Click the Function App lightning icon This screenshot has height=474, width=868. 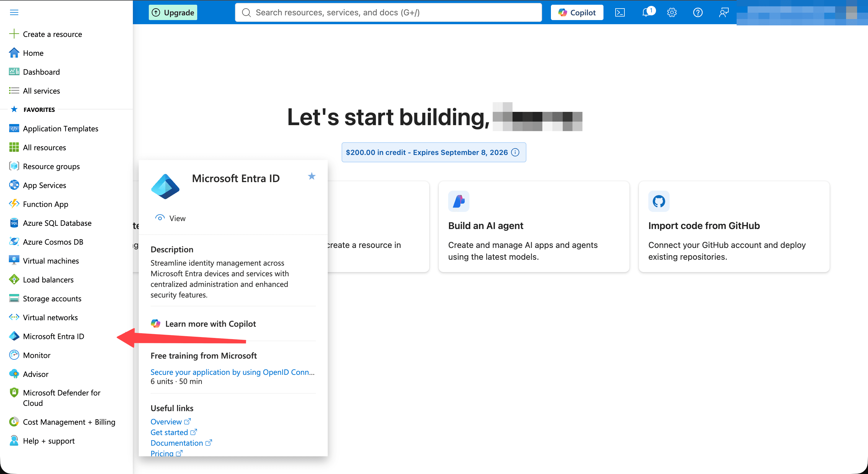pyautogui.click(x=14, y=204)
